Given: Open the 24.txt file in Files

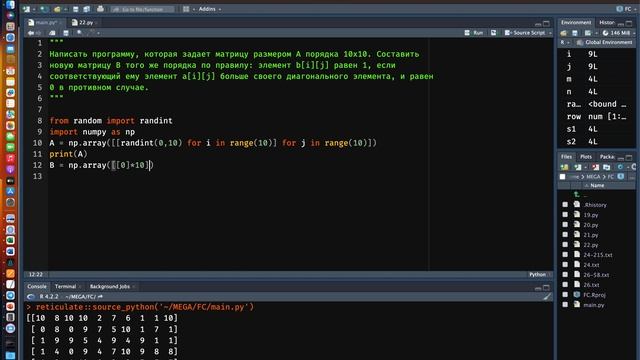Looking at the screenshot, I should 591,265.
